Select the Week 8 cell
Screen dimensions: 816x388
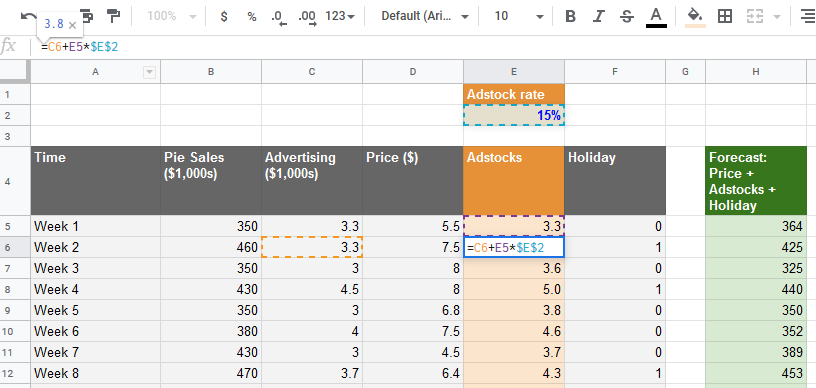[95, 373]
